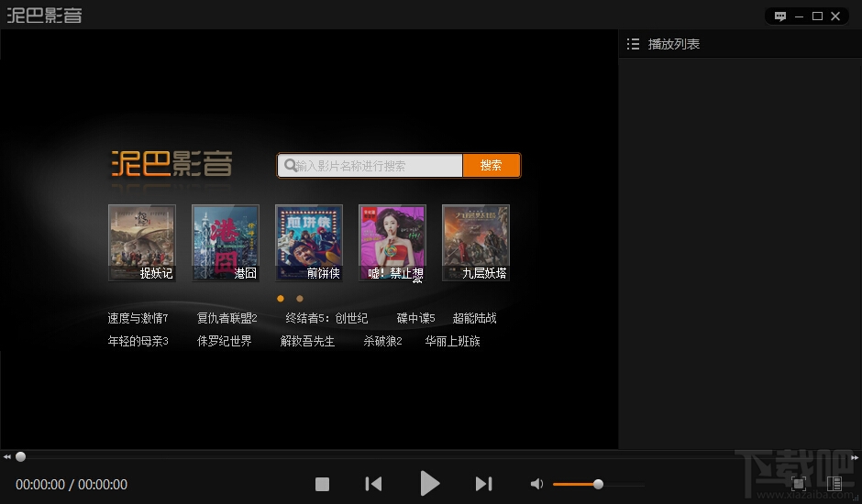This screenshot has width=862, height=504.
Task: Skip to next track
Action: pos(484,484)
